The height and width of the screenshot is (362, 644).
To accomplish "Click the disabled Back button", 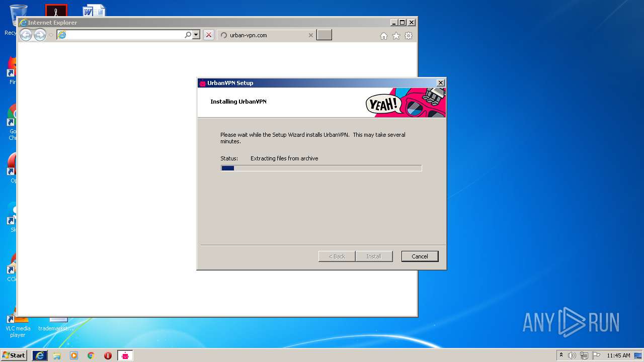I will pos(337,256).
